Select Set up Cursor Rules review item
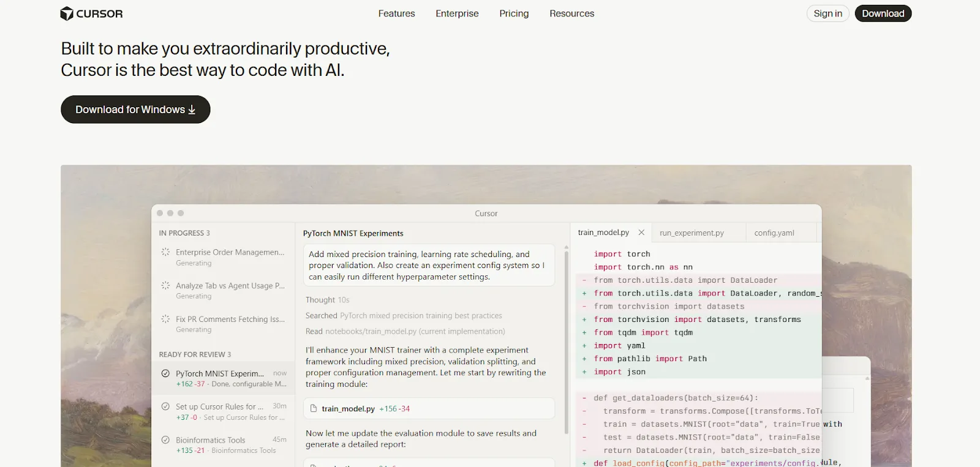Screen dimensions: 980x467 tap(224, 411)
